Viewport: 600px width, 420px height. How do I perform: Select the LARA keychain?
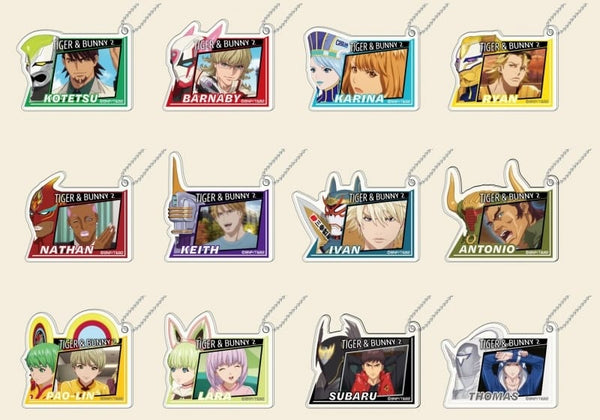[219, 360]
